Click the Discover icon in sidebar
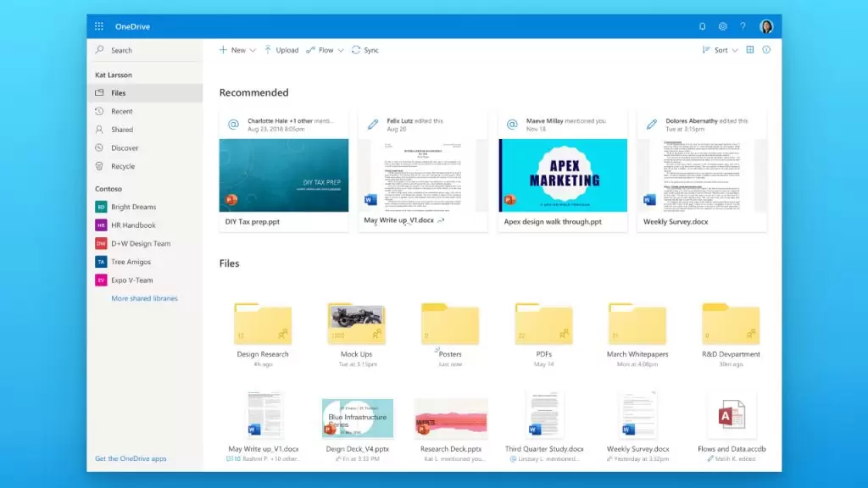The image size is (868, 488). 100,147
